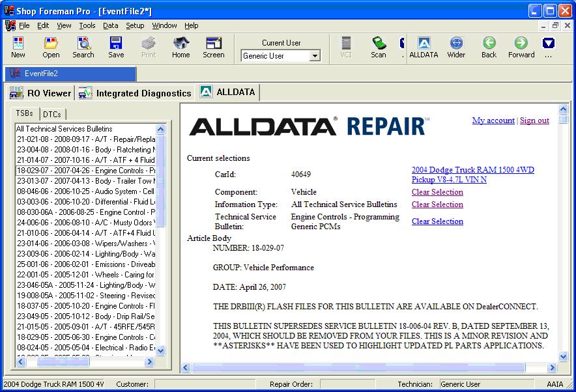Widen the view with Wider icon
The image size is (576, 392).
[x=456, y=47]
